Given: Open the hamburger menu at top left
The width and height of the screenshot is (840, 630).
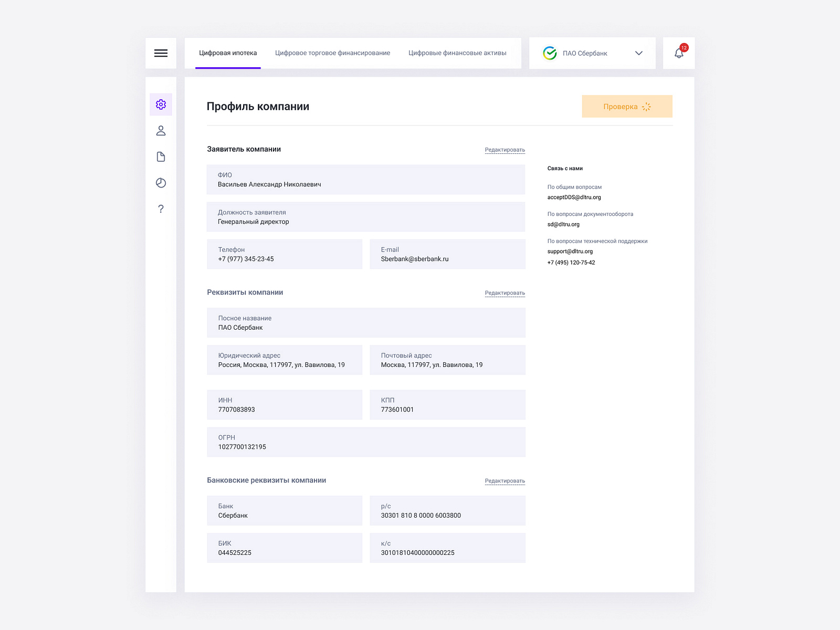Looking at the screenshot, I should 161,53.
